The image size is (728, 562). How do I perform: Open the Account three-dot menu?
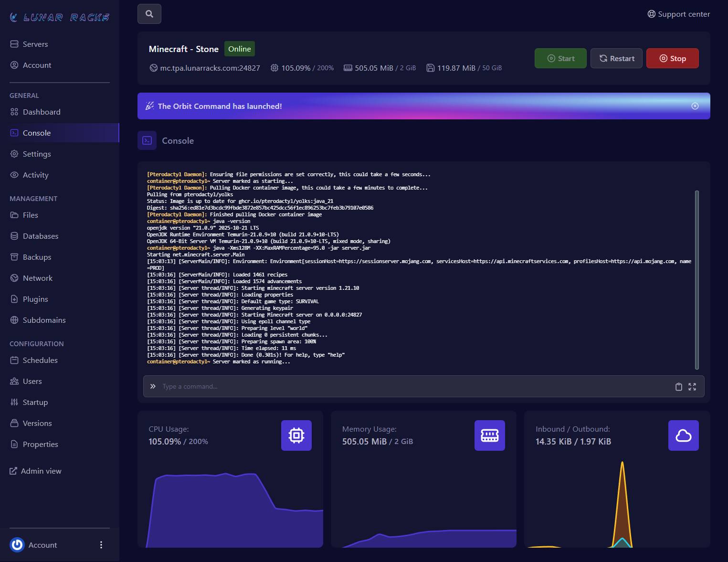101,545
